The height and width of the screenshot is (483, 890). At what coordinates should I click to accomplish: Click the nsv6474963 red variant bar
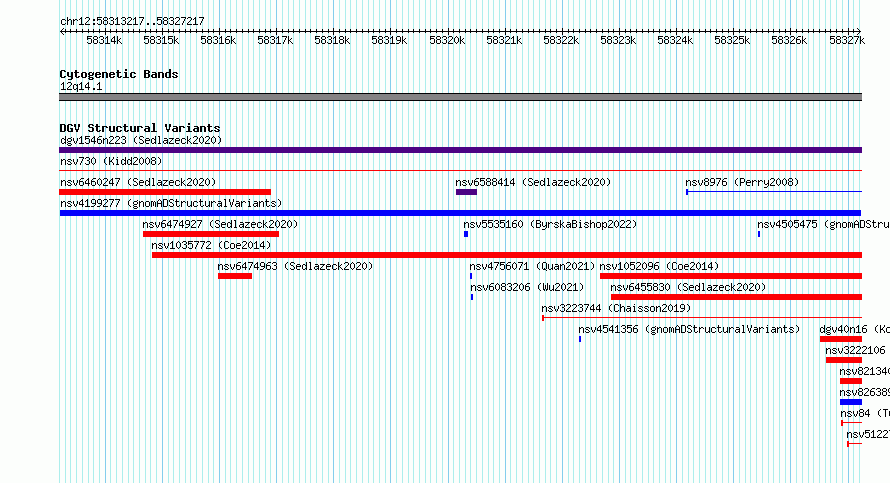tap(235, 276)
